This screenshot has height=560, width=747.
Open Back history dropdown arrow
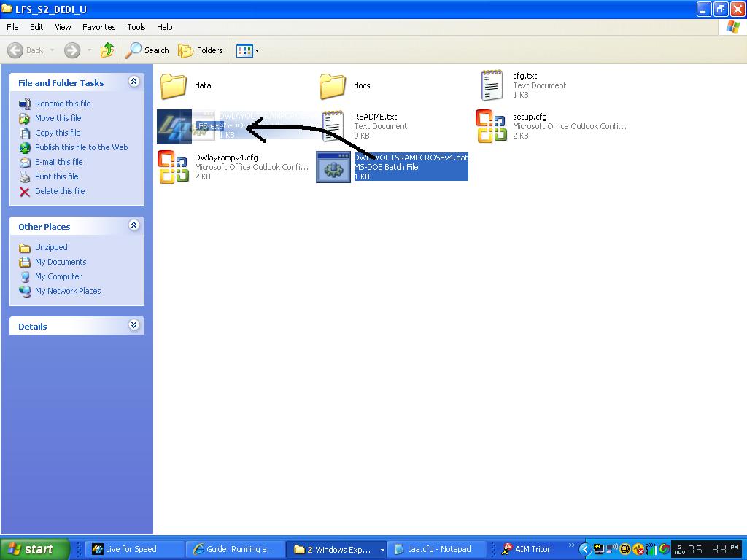click(x=52, y=50)
